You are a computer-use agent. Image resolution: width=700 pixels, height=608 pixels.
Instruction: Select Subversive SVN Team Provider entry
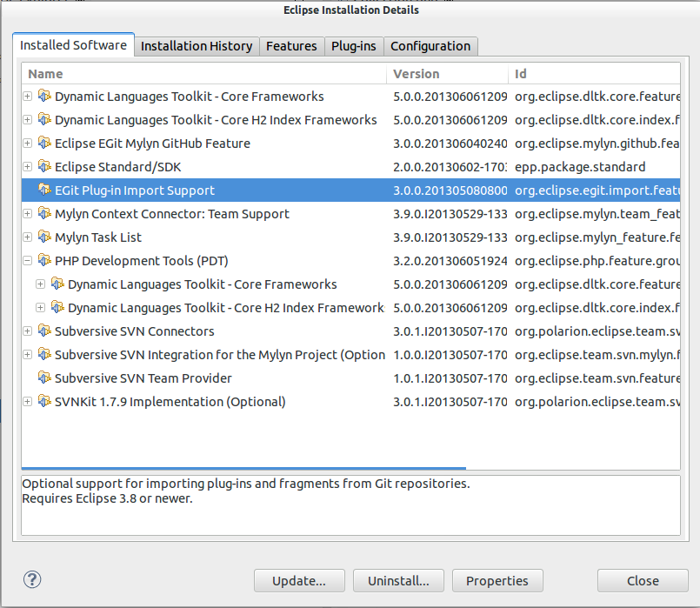tap(351, 378)
